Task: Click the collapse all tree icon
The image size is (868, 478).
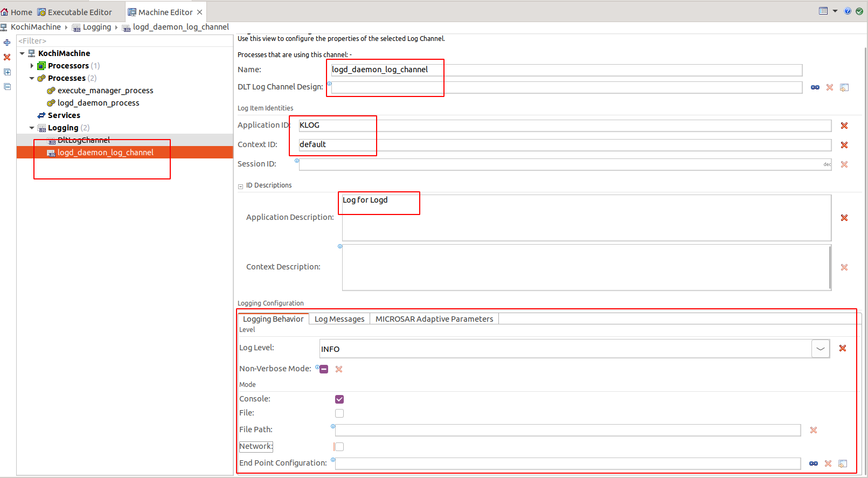Action: (7, 87)
